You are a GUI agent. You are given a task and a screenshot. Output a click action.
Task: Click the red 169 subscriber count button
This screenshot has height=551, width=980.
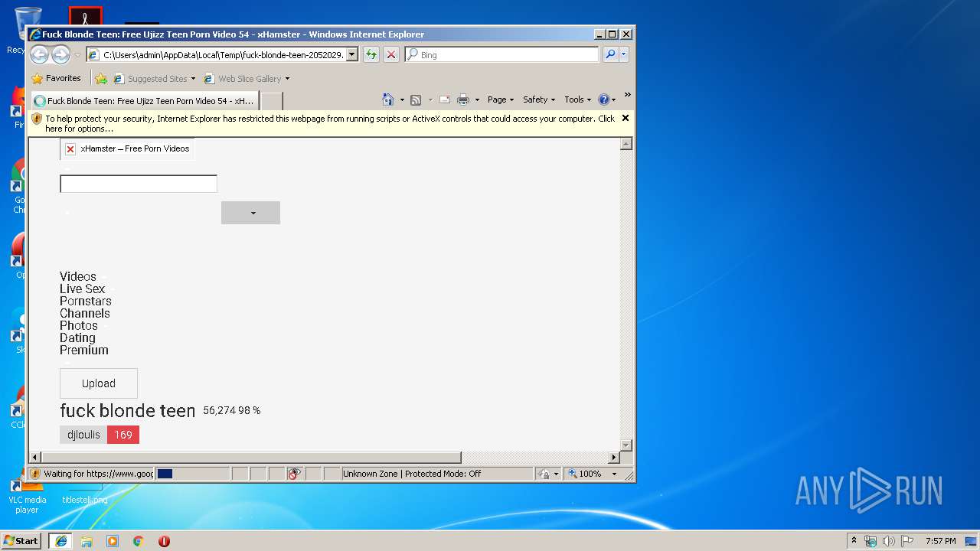point(123,435)
